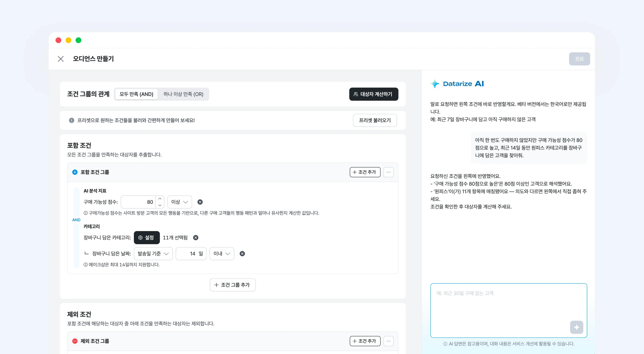Select 모두 만족 (AND) relation
644x354 pixels.
click(x=136, y=94)
